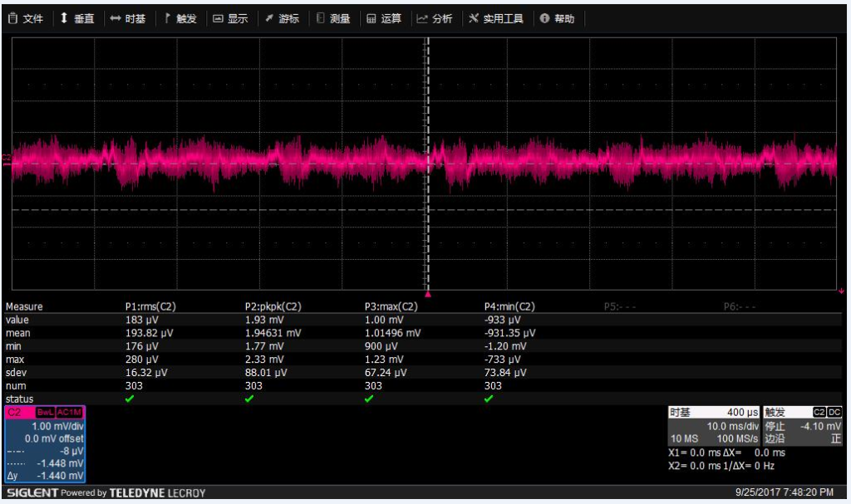Viewport: 851px width, 504px height.
Task: Expand the 测量 (Measure) menu
Action: click(333, 18)
